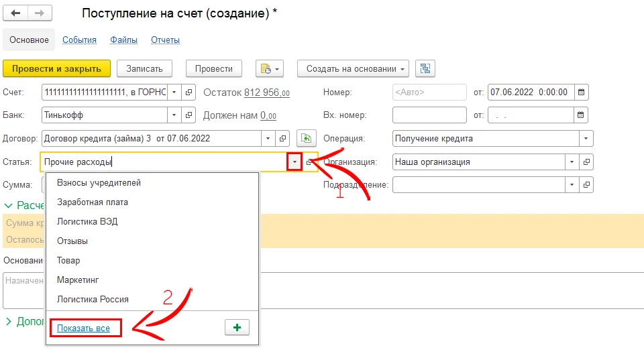Click the back navigation arrow
The height and width of the screenshot is (362, 644).
click(15, 13)
